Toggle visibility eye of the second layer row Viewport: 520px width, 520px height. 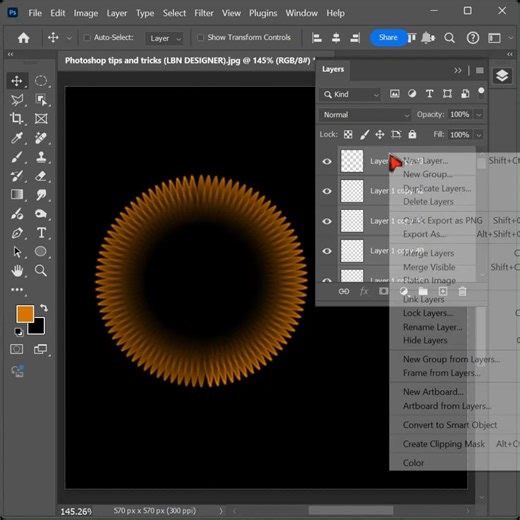[327, 191]
